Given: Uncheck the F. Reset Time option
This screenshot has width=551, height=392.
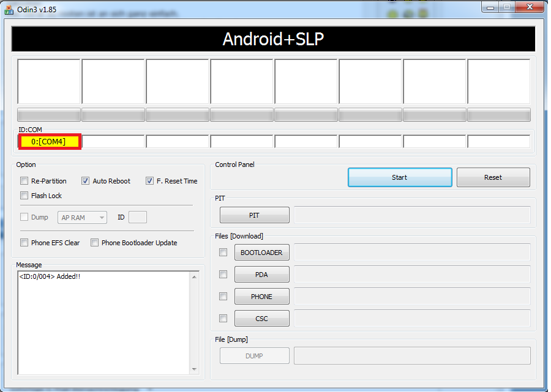Looking at the screenshot, I should point(150,181).
